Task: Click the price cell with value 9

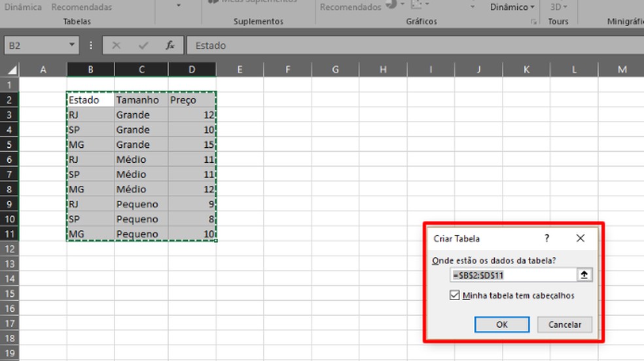Action: [192, 204]
